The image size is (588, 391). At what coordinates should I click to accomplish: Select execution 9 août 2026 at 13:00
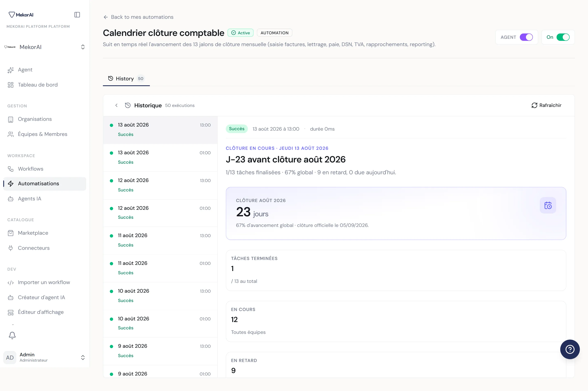click(160, 351)
